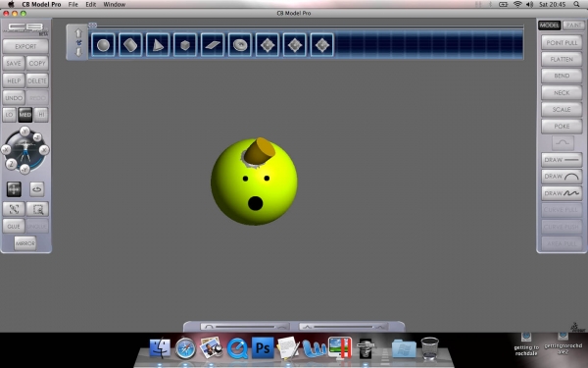
Task: Set mesh resolution to MED
Action: pyautogui.click(x=25, y=115)
